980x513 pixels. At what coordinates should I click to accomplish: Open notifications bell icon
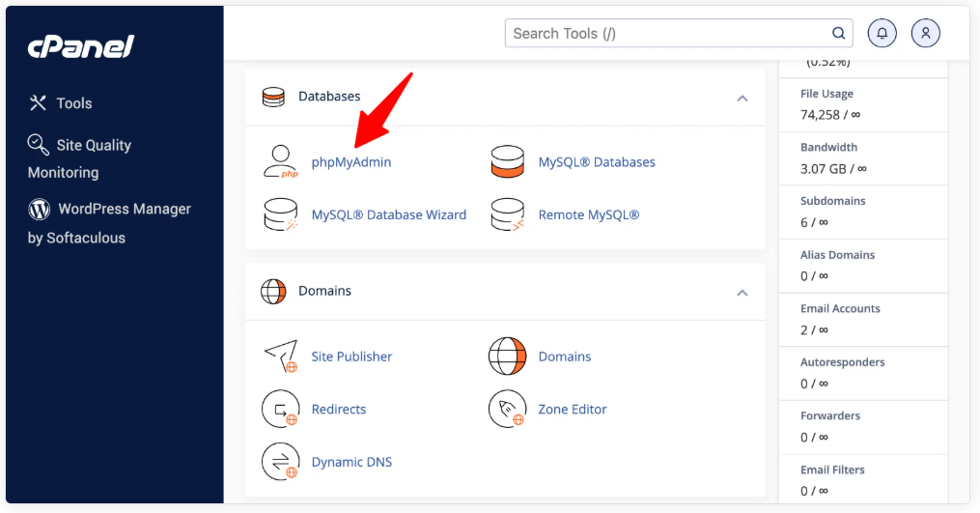click(882, 33)
